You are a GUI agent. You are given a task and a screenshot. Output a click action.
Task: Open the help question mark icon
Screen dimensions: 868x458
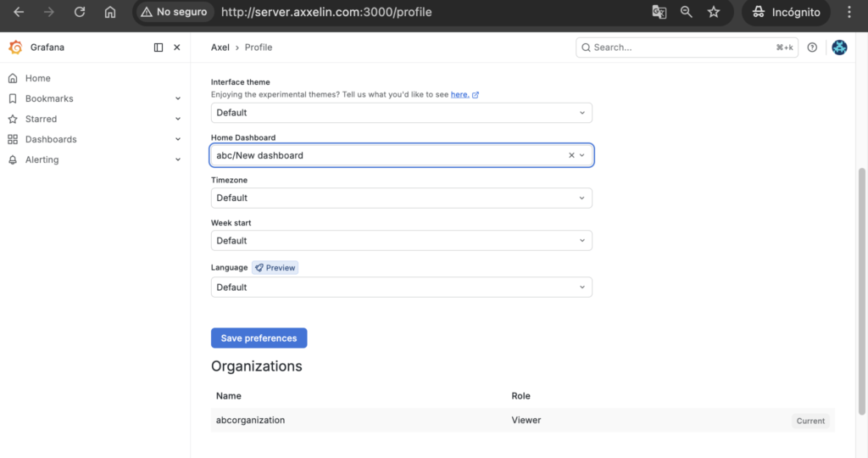[x=812, y=47]
